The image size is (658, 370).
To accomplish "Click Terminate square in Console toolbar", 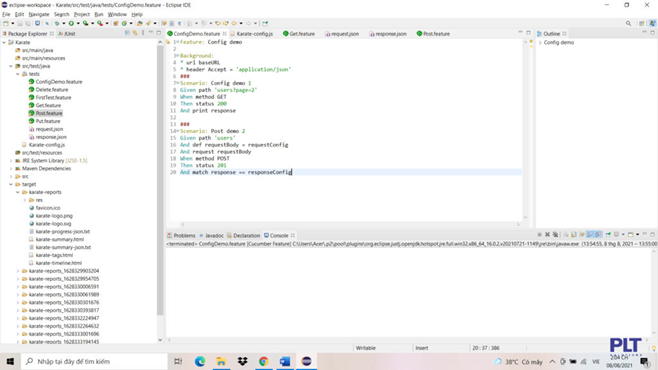I will [x=539, y=235].
